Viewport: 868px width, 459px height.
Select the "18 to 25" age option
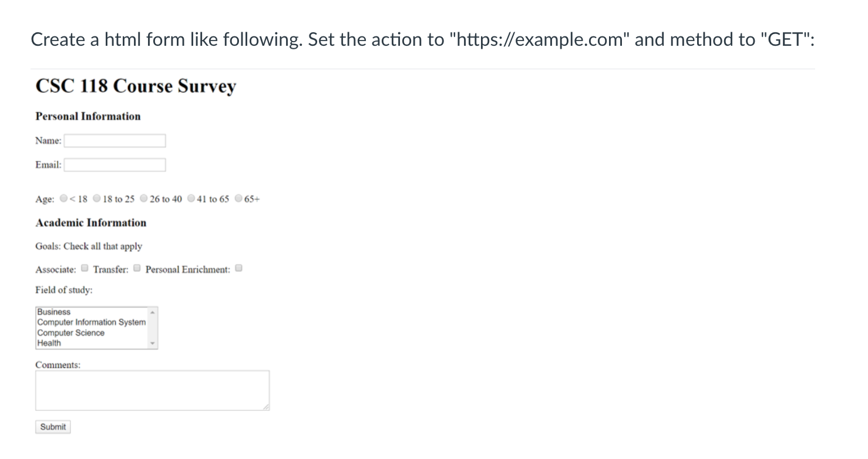tap(96, 198)
